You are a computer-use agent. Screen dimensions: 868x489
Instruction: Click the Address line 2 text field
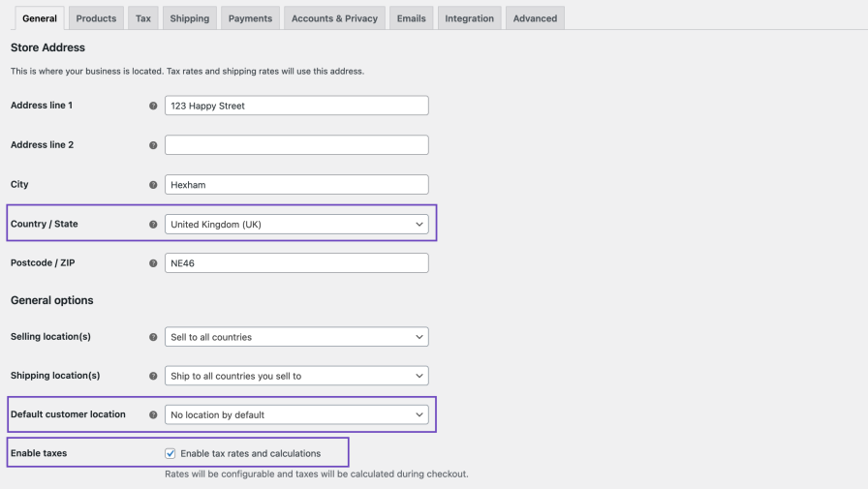tap(296, 145)
